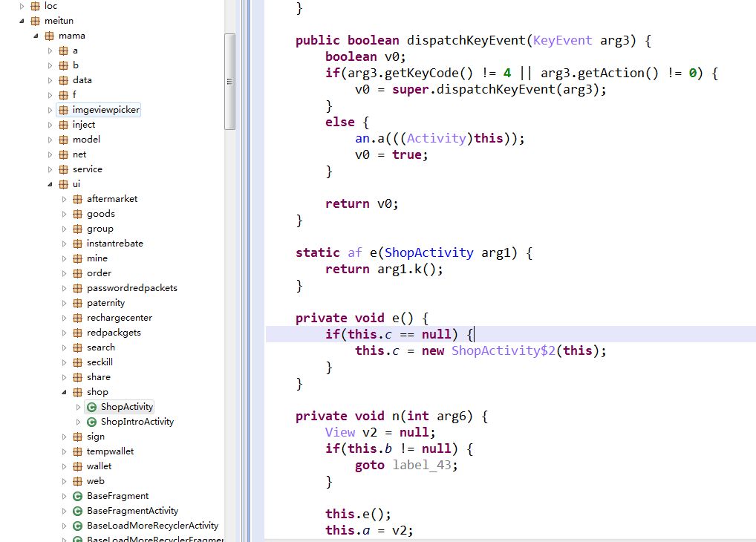Click the 'an' class reference in code
Screen dimensions: 756x542
(x=362, y=138)
